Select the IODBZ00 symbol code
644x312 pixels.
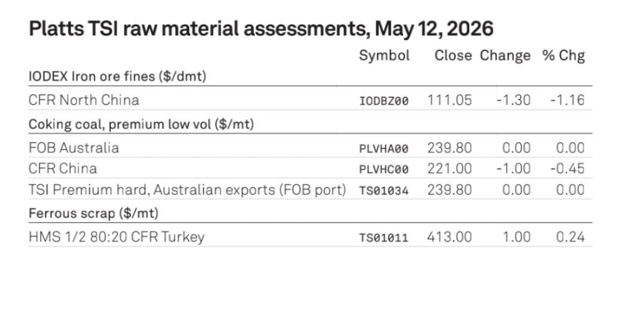tap(384, 101)
